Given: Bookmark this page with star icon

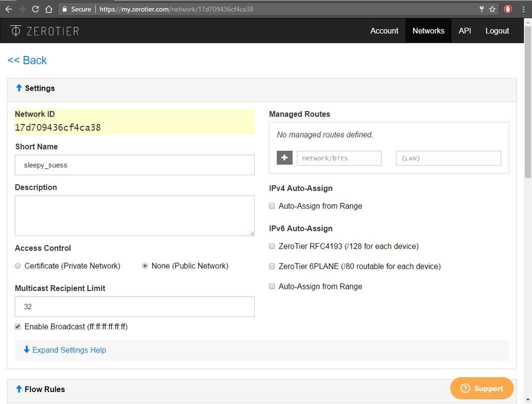Looking at the screenshot, I should (492, 9).
